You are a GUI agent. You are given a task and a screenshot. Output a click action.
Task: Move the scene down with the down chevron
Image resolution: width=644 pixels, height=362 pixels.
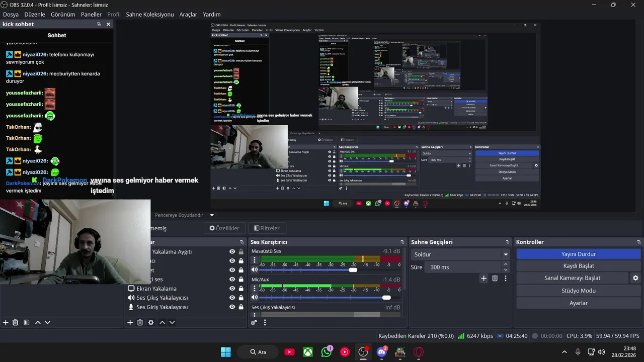coord(48,322)
